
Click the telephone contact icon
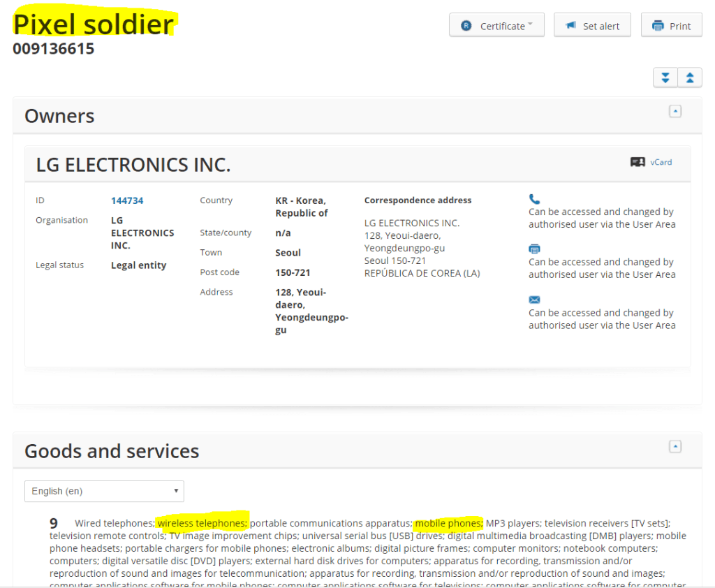(x=534, y=199)
